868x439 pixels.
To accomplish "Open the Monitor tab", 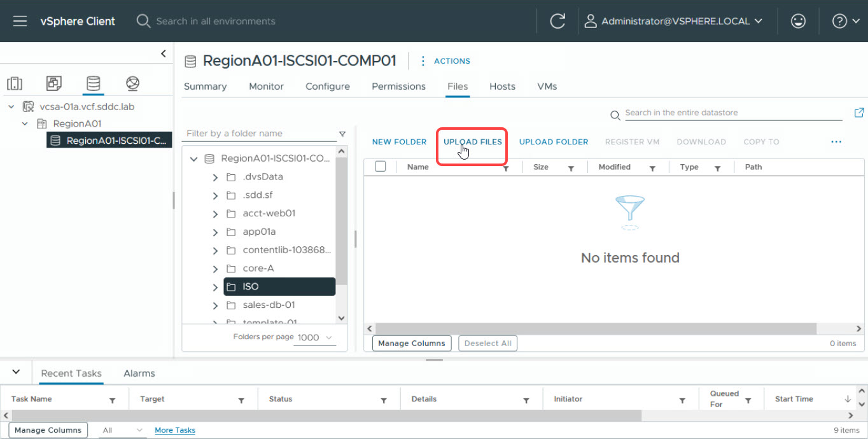I will tap(267, 87).
